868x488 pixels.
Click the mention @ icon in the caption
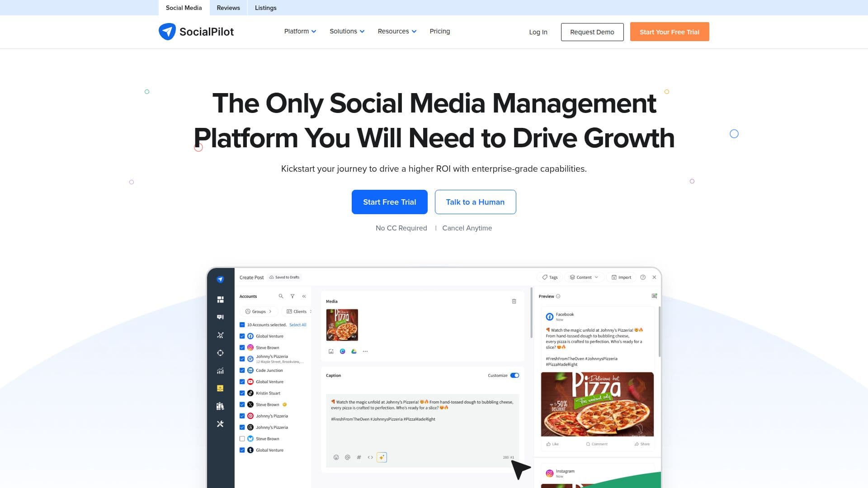coord(348,457)
